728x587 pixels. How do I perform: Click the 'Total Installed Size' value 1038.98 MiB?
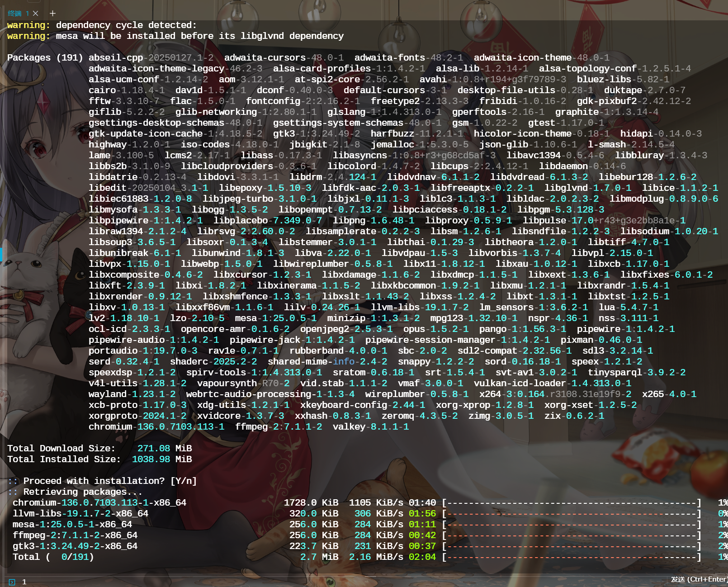click(162, 459)
